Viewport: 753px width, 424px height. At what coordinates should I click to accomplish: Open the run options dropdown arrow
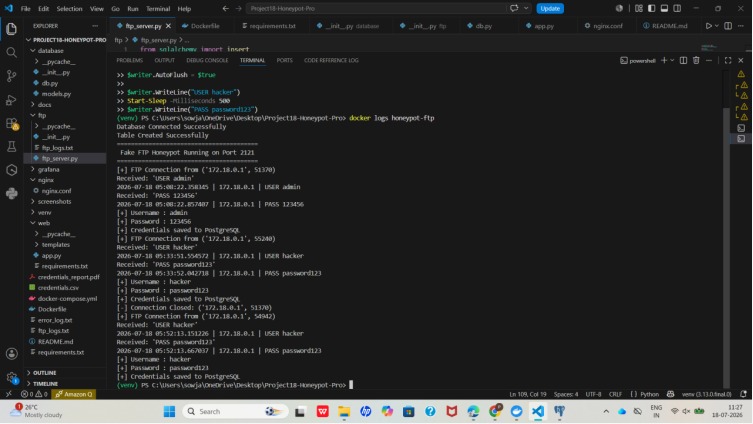[x=717, y=26]
